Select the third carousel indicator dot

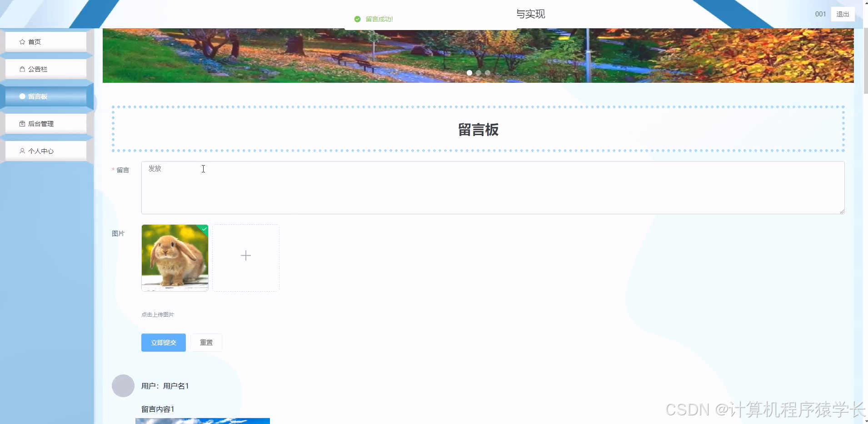(x=487, y=73)
